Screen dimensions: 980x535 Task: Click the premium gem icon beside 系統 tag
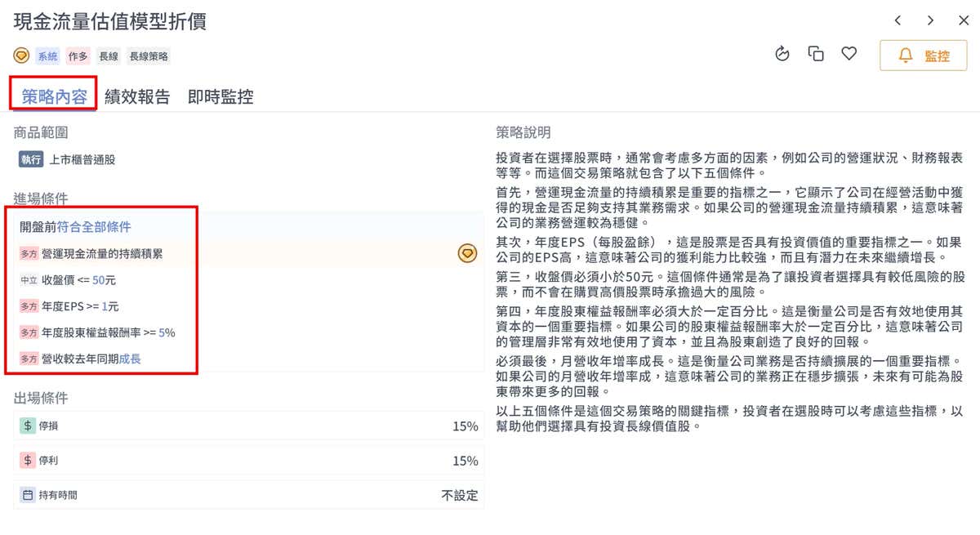point(22,56)
